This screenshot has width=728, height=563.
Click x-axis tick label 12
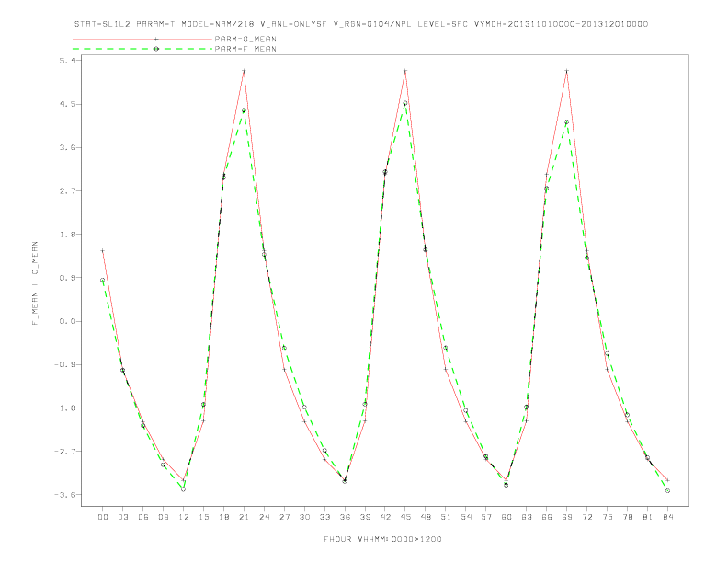pos(184,517)
